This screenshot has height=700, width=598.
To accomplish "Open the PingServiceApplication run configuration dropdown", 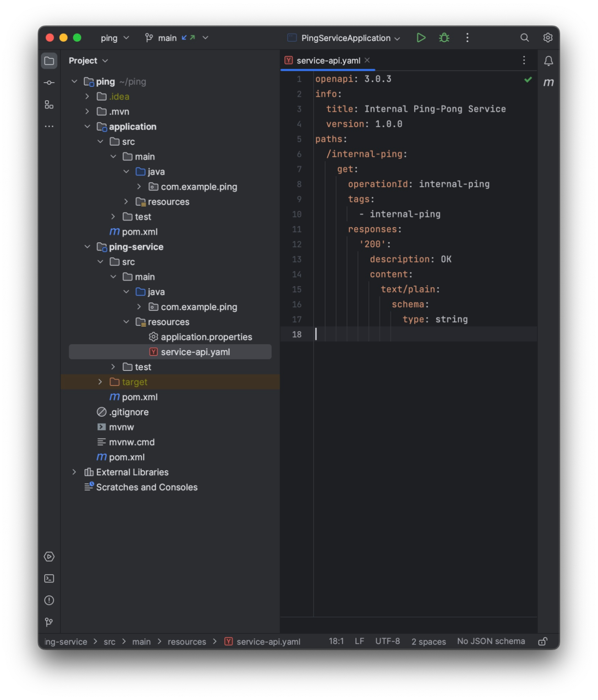I will (x=397, y=38).
